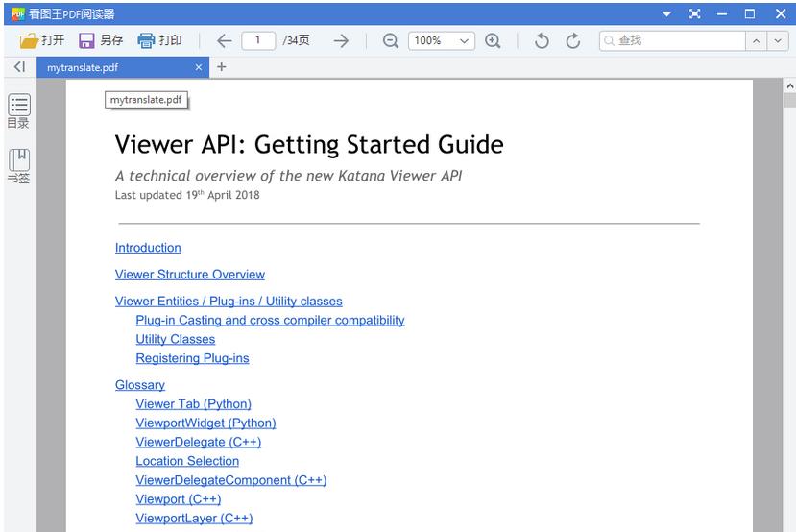796x532 pixels.
Task: Open the ViewerDelegate (C++) link
Action: (199, 442)
